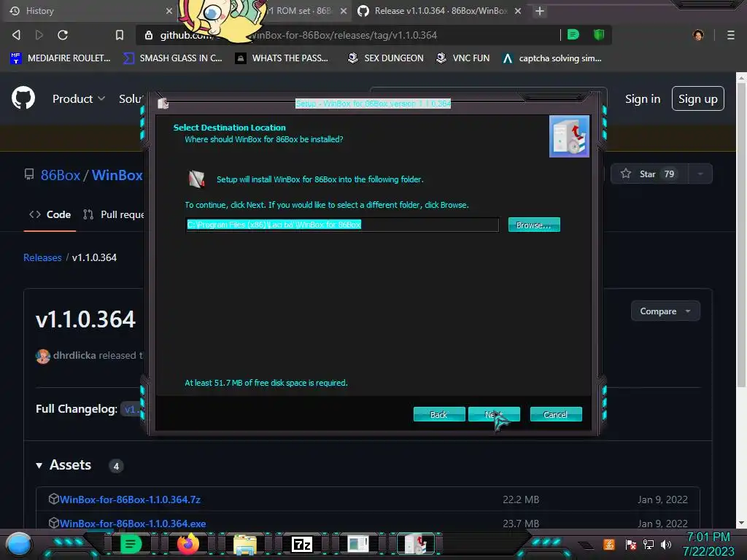Open the GitHub home logo
This screenshot has height=560, width=747.
point(23,98)
